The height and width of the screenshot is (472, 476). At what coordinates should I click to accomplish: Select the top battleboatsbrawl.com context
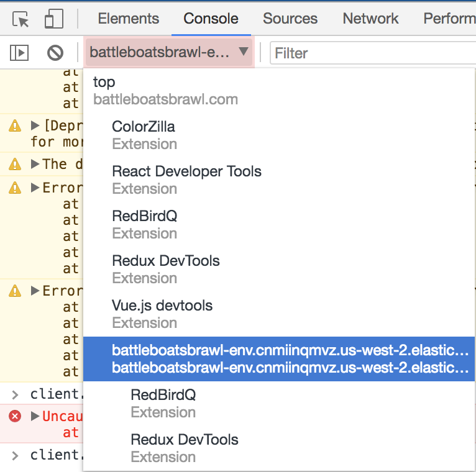[279, 91]
